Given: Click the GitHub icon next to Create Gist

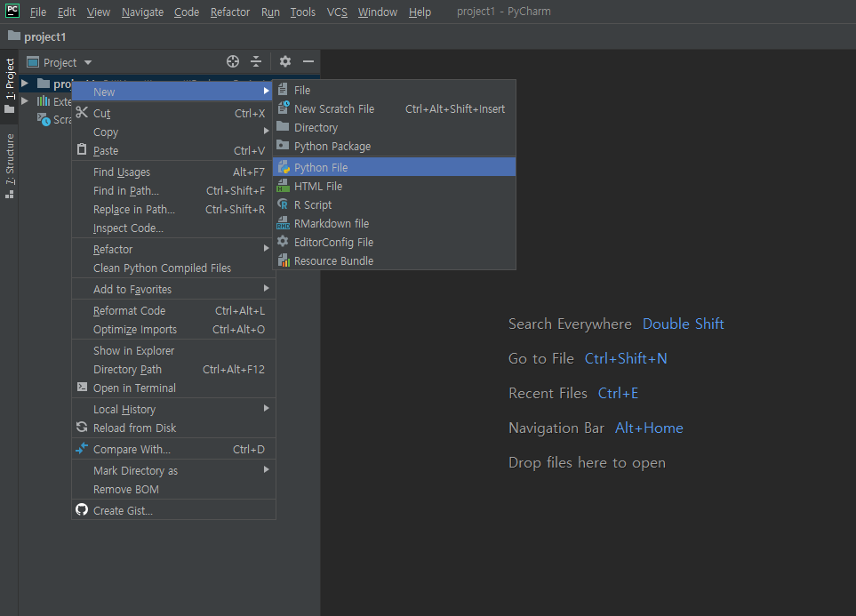Looking at the screenshot, I should point(82,509).
